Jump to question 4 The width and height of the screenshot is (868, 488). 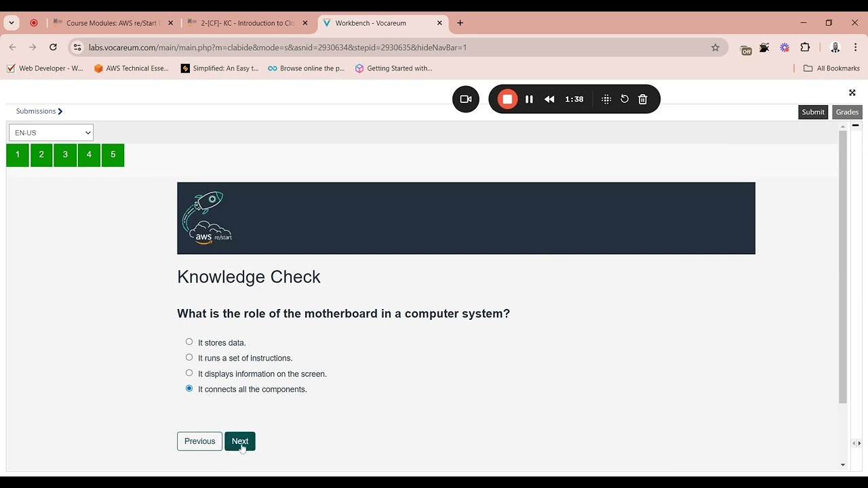[x=89, y=155]
